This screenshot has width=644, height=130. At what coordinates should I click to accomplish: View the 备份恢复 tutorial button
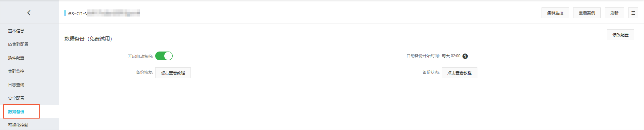pyautogui.click(x=173, y=73)
